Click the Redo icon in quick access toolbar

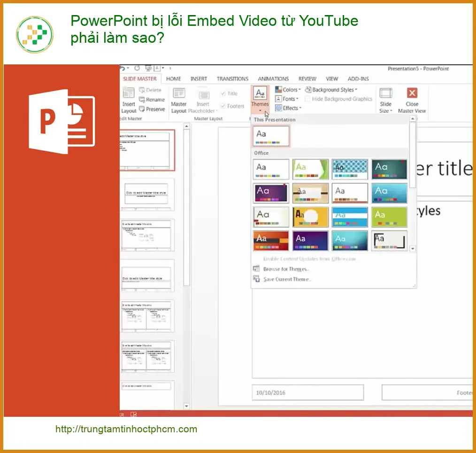click(x=137, y=68)
